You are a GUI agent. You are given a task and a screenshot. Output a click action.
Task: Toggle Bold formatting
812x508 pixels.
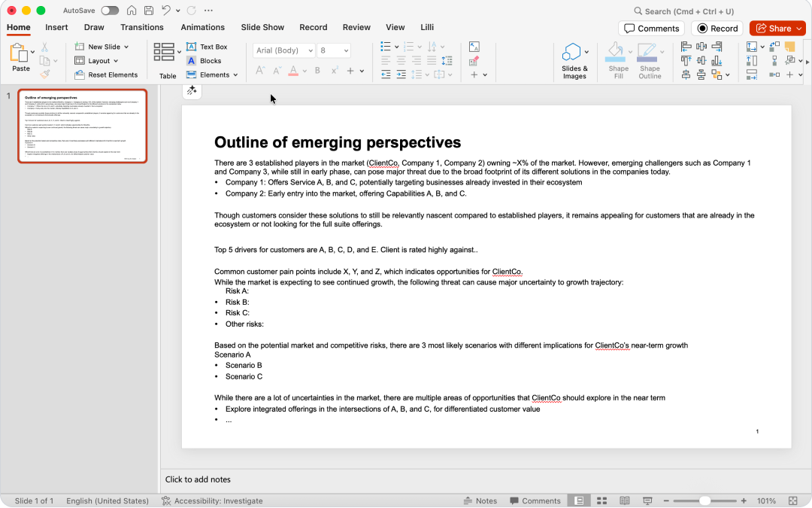click(317, 71)
